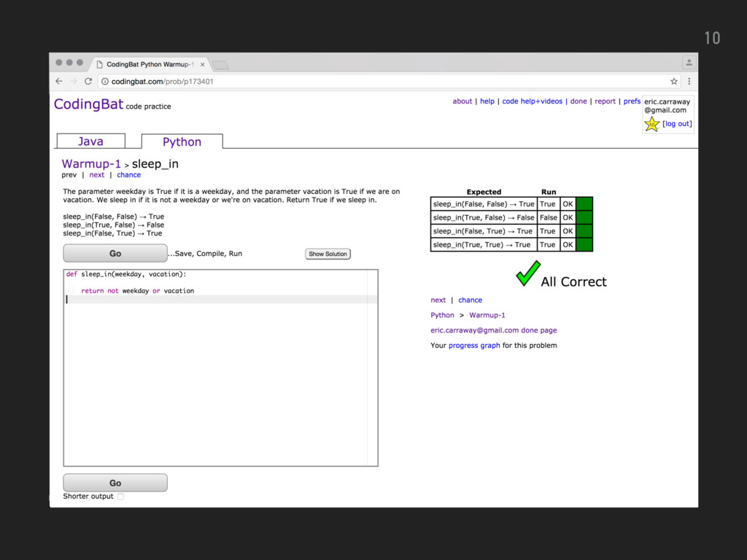Open the code help+videos link

point(532,101)
